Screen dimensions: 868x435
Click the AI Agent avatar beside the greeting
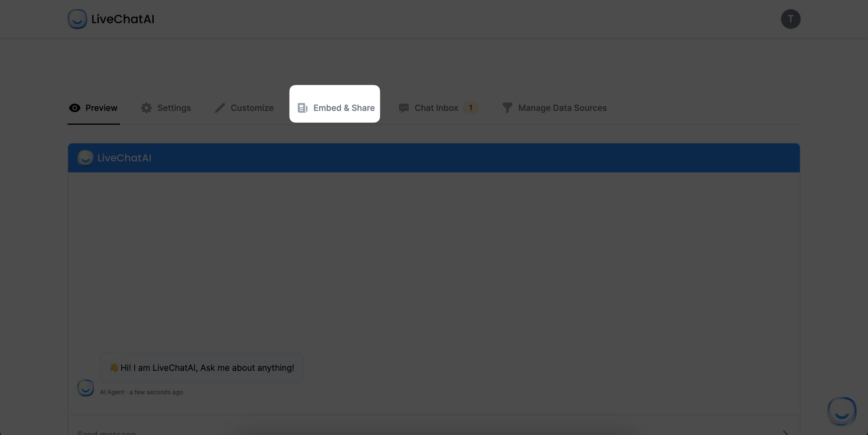click(85, 388)
